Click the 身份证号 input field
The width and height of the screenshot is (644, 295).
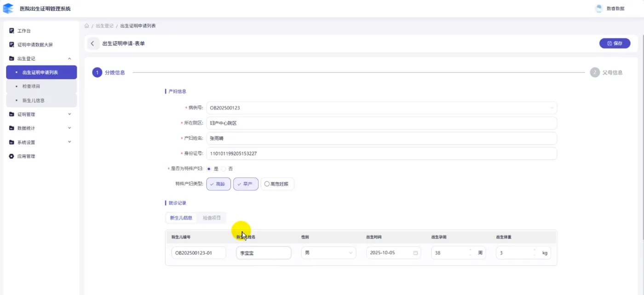point(381,153)
